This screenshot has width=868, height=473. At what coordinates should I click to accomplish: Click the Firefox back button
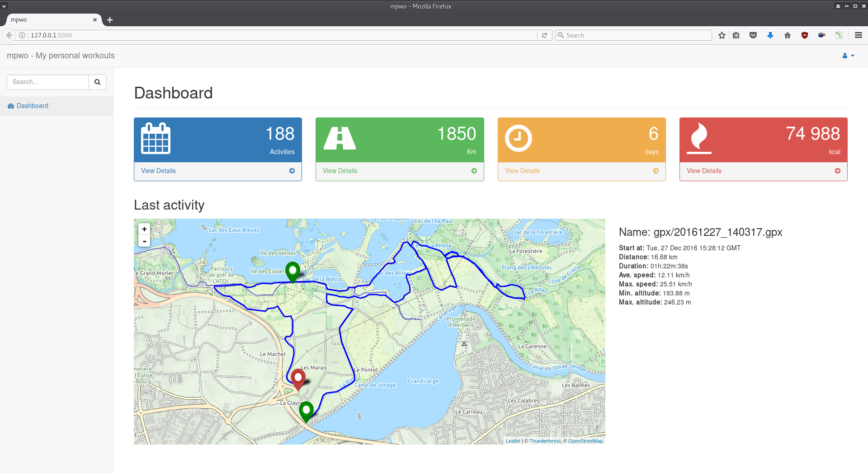[x=9, y=35]
